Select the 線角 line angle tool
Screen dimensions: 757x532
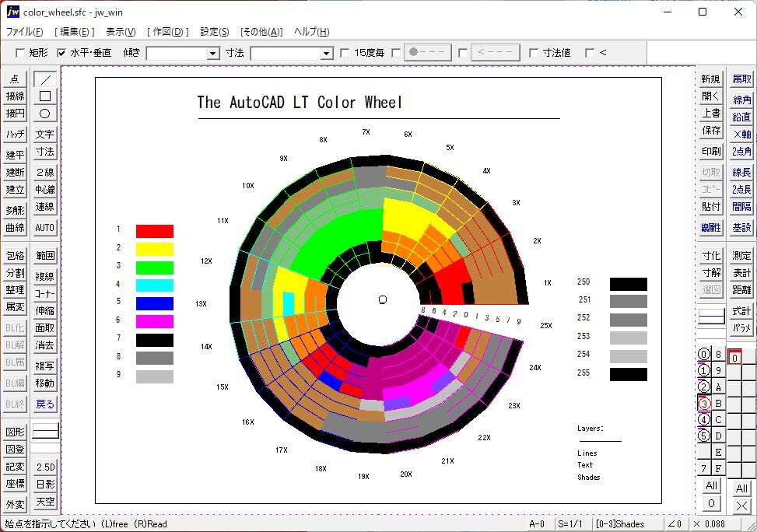pyautogui.click(x=741, y=100)
